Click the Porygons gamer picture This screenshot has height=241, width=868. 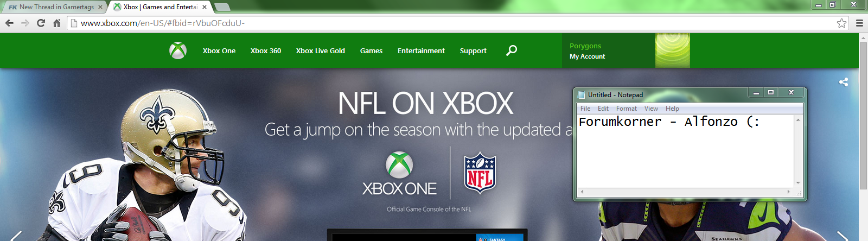click(x=673, y=50)
